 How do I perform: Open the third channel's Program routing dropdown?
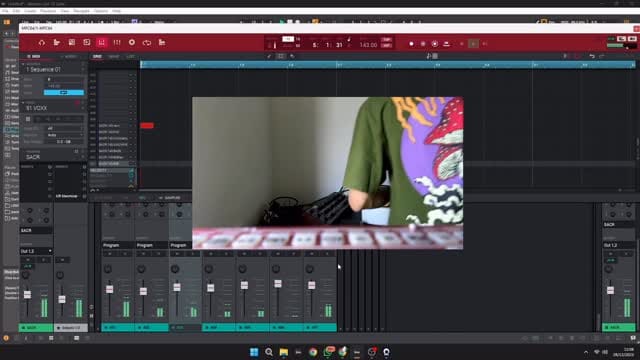tap(181, 245)
